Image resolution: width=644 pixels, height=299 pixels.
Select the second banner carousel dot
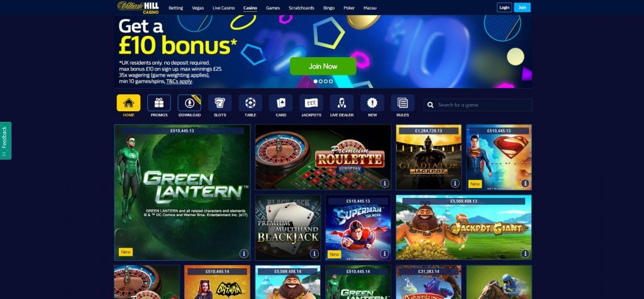tap(321, 81)
